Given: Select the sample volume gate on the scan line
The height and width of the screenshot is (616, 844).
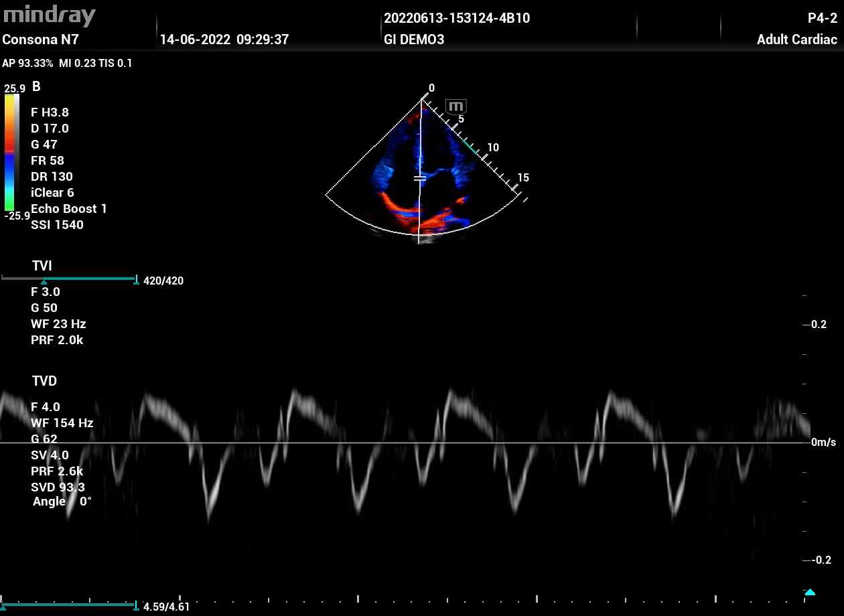Looking at the screenshot, I should click(419, 179).
